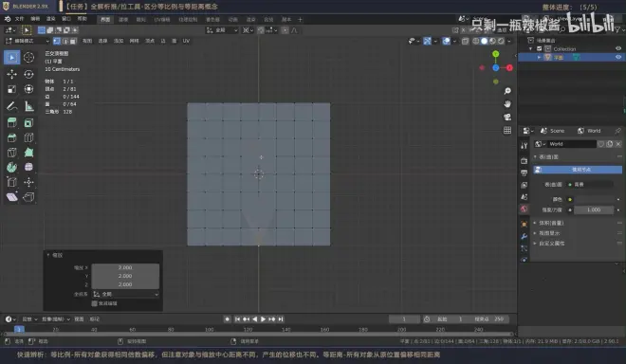Image resolution: width=626 pixels, height=364 pixels.
Task: Toggle Collection exclude checkbox in outliner
Action: click(540, 48)
